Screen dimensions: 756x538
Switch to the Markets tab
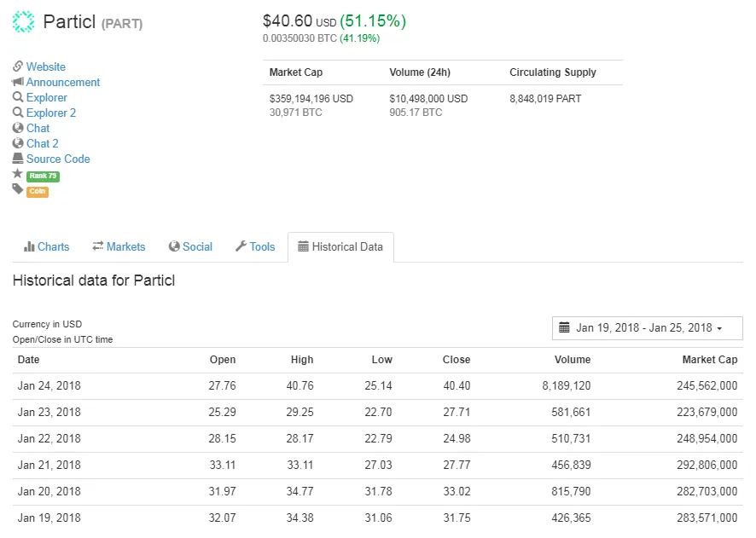click(119, 246)
